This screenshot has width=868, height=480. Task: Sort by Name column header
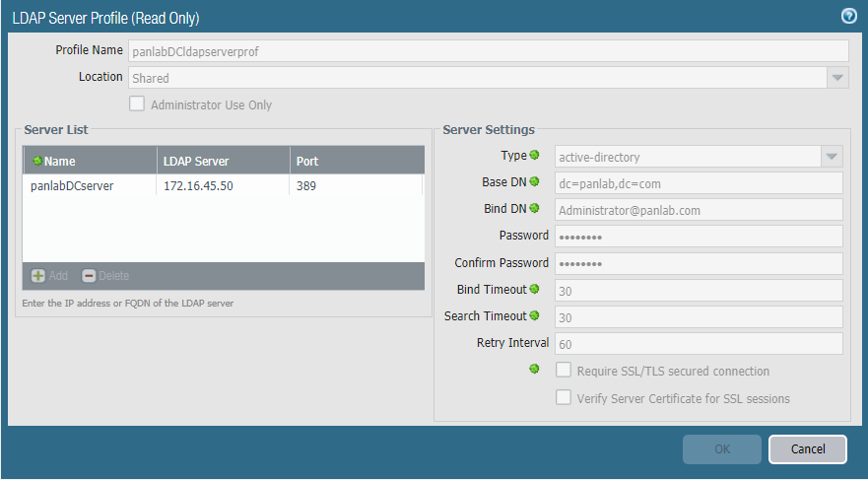click(x=90, y=161)
